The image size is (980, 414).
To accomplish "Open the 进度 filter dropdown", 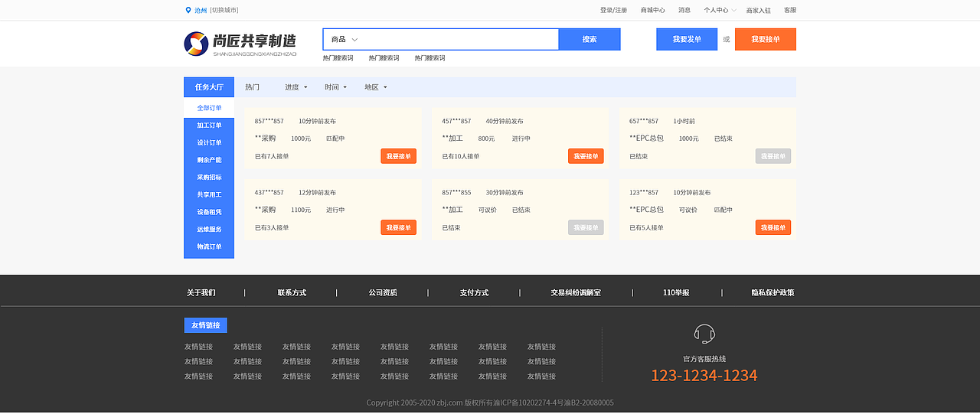I will [296, 87].
